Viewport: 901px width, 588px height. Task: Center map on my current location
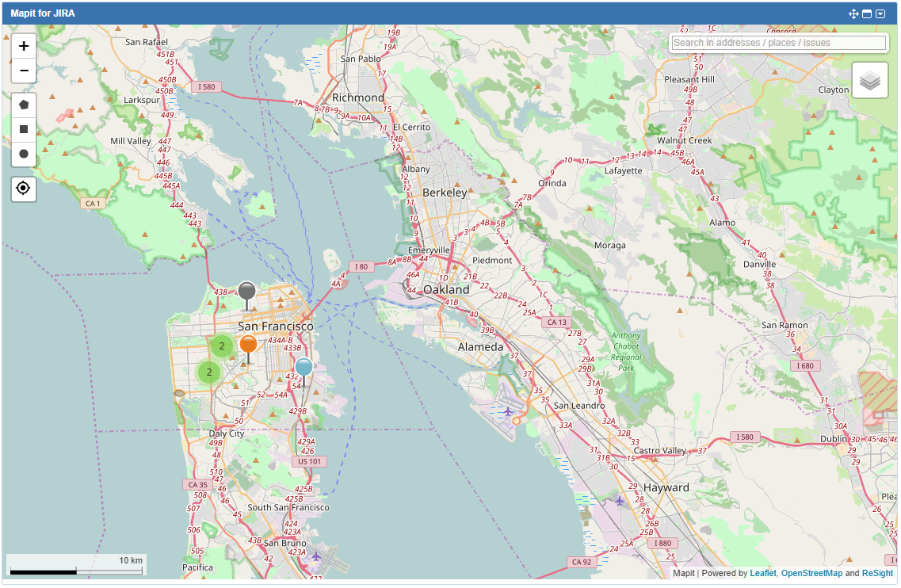coord(24,189)
